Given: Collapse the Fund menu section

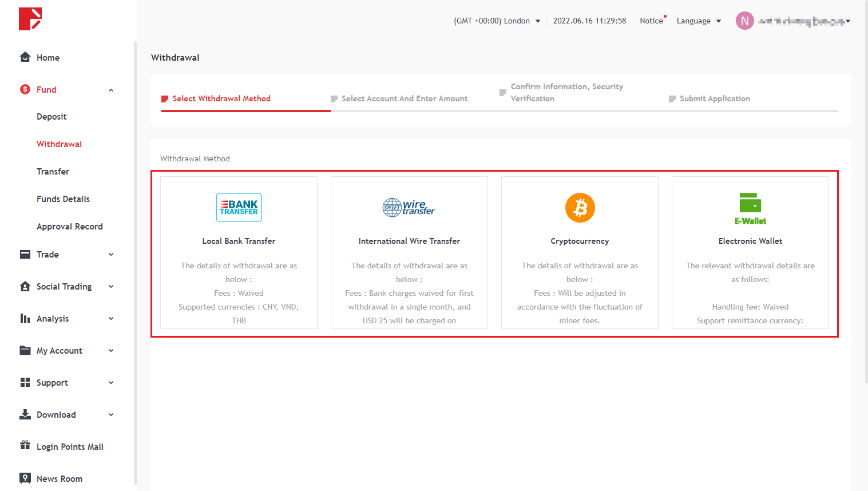Looking at the screenshot, I should (x=111, y=90).
